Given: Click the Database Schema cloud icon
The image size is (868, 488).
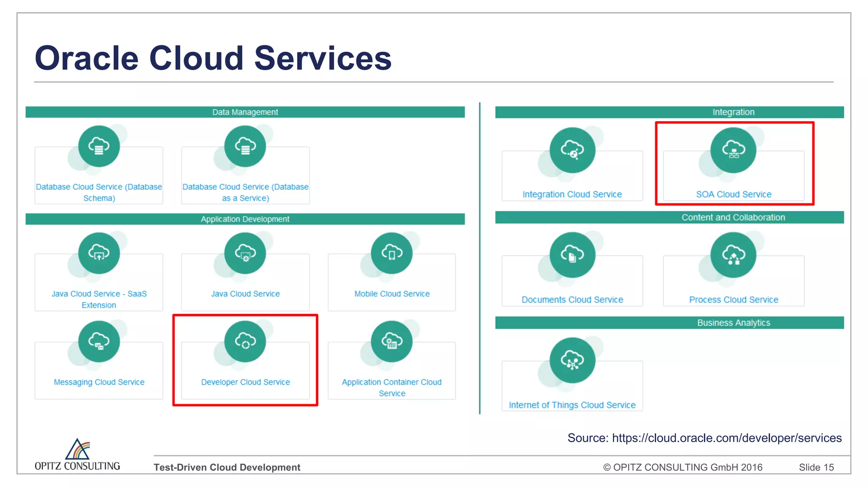Looking at the screenshot, I should click(x=99, y=146).
